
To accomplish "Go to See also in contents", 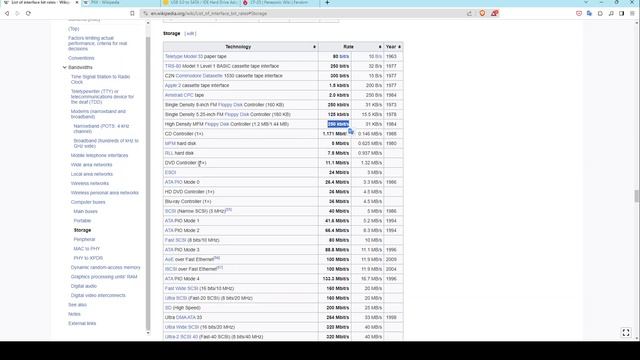I will [x=77, y=305].
